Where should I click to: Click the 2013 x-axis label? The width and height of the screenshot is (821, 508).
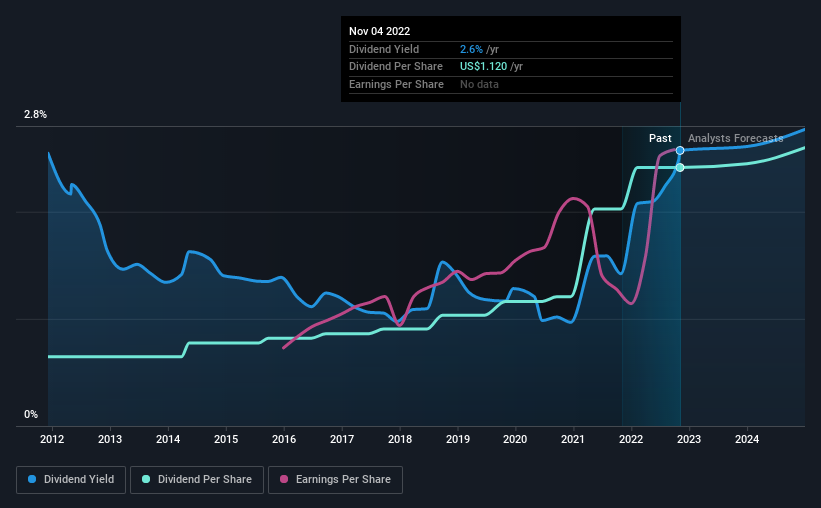[110, 439]
